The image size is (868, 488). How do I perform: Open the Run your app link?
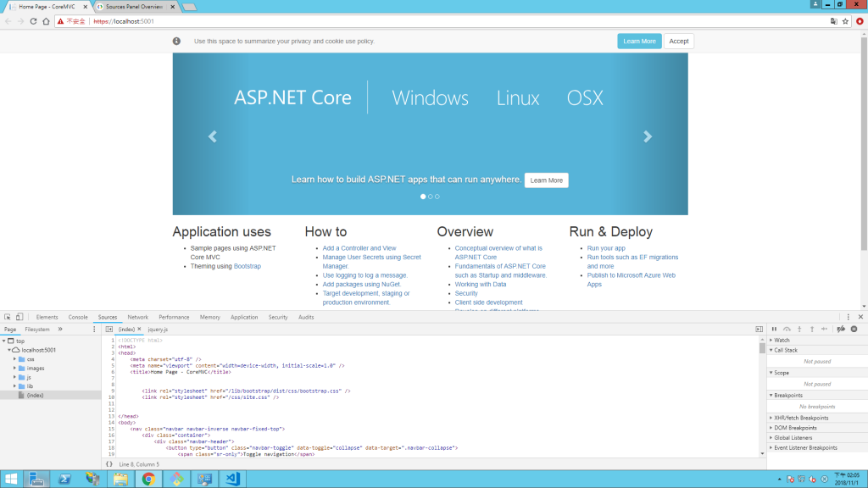tap(606, 248)
